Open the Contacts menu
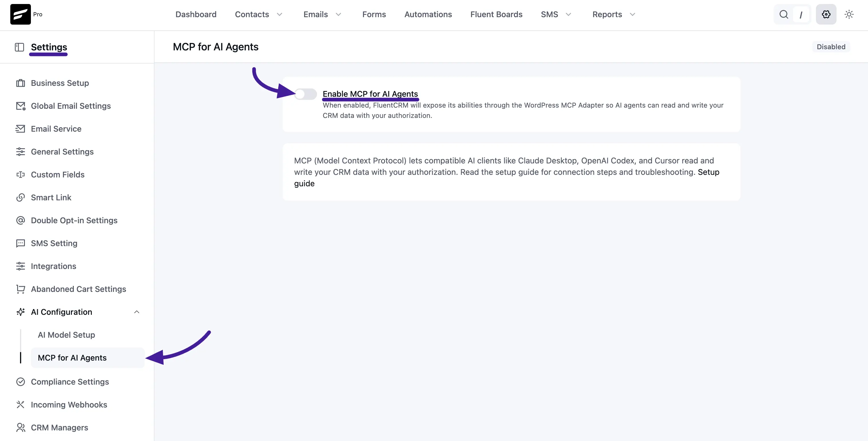868x441 pixels. pyautogui.click(x=252, y=15)
